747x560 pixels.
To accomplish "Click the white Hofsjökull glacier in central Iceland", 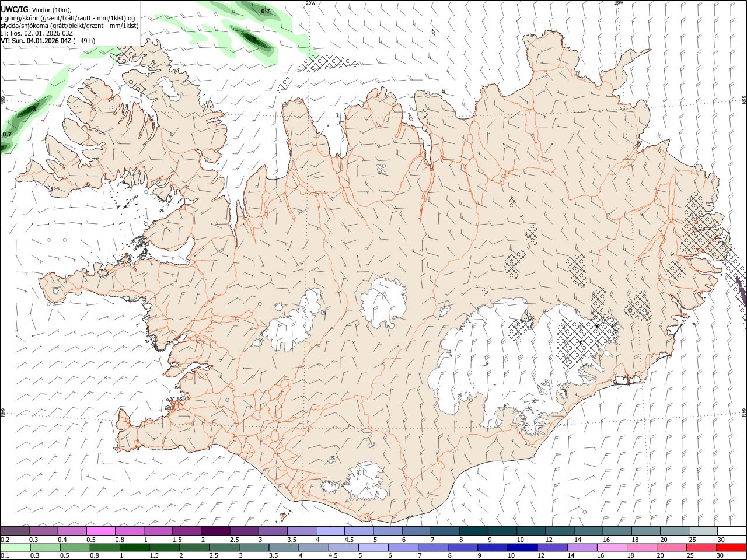I will click(383, 302).
